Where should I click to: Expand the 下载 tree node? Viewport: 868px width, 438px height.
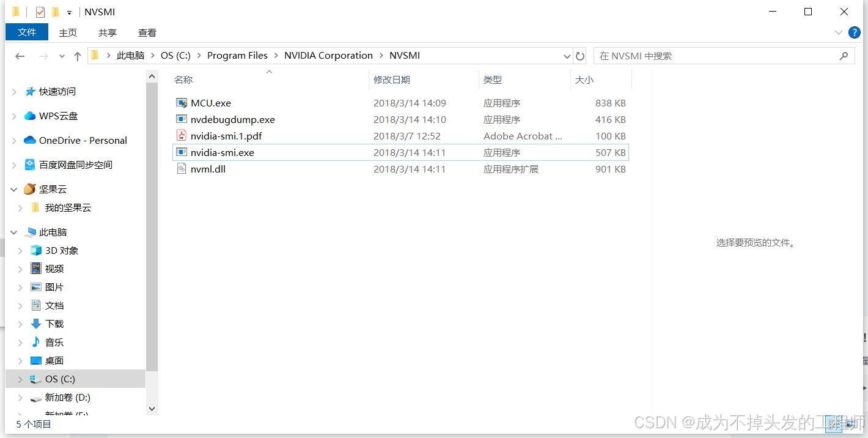[x=20, y=324]
